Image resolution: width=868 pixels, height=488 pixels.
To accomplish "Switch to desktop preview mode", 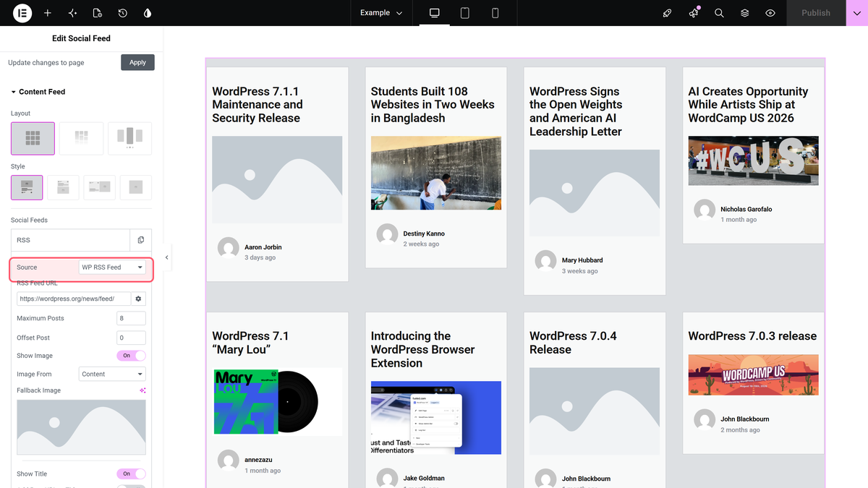I will (x=435, y=13).
